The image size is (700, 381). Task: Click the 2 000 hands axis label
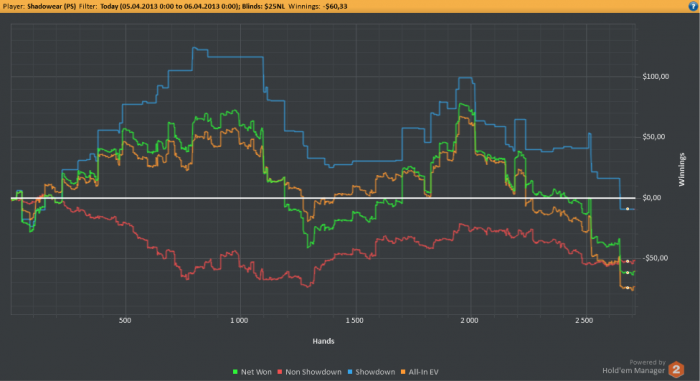469,320
